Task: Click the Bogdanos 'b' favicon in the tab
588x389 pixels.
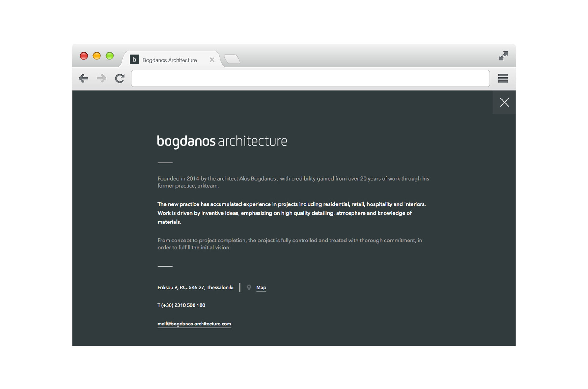Action: [x=134, y=59]
